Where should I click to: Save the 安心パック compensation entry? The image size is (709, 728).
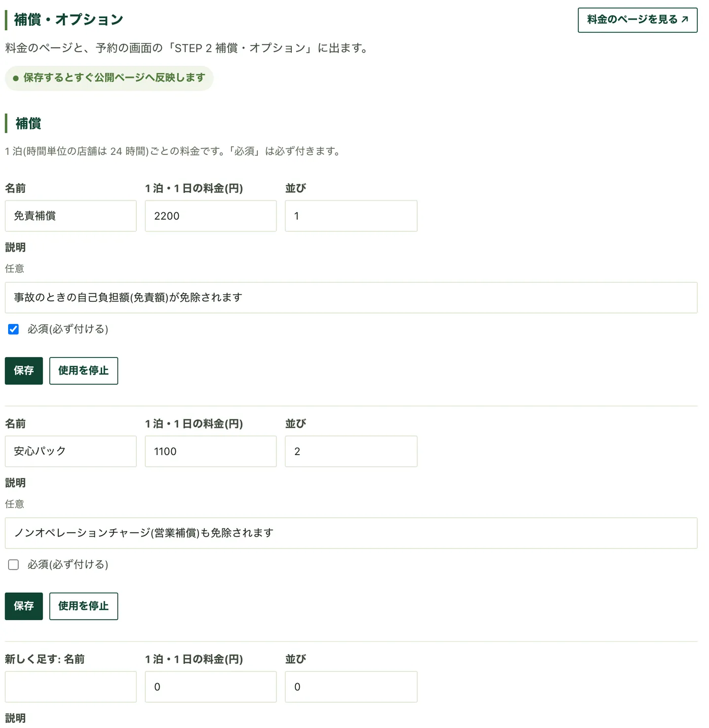[x=24, y=606]
